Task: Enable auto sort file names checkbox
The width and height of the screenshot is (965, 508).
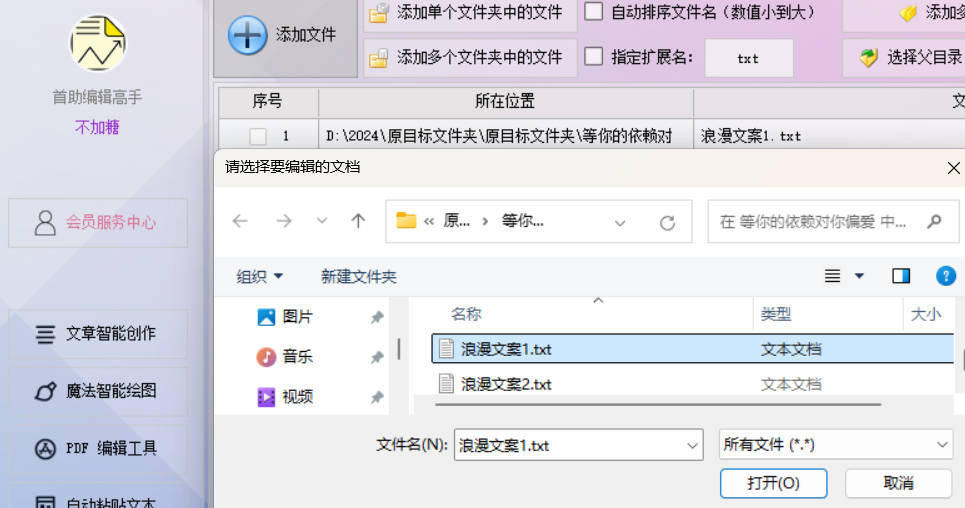Action: (593, 12)
